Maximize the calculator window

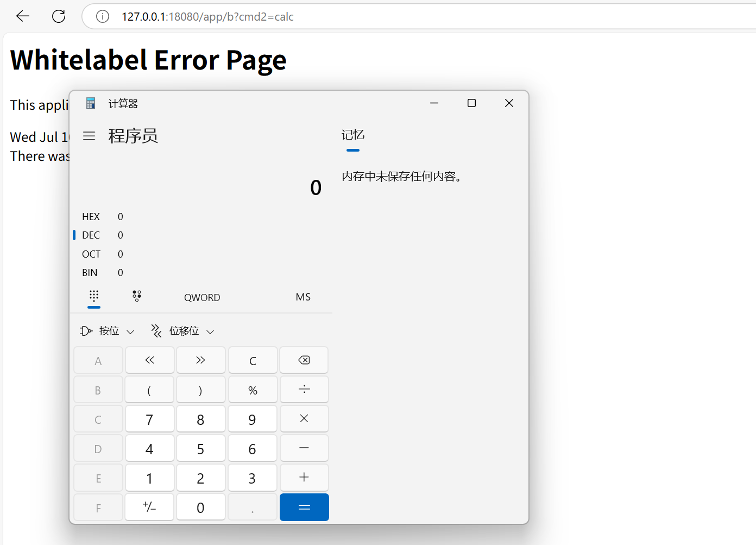pos(471,103)
